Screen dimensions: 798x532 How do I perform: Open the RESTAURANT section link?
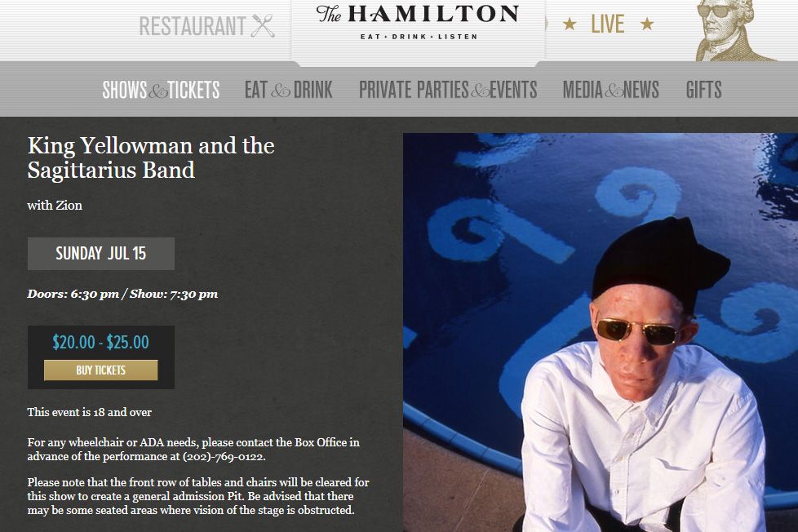point(193,26)
